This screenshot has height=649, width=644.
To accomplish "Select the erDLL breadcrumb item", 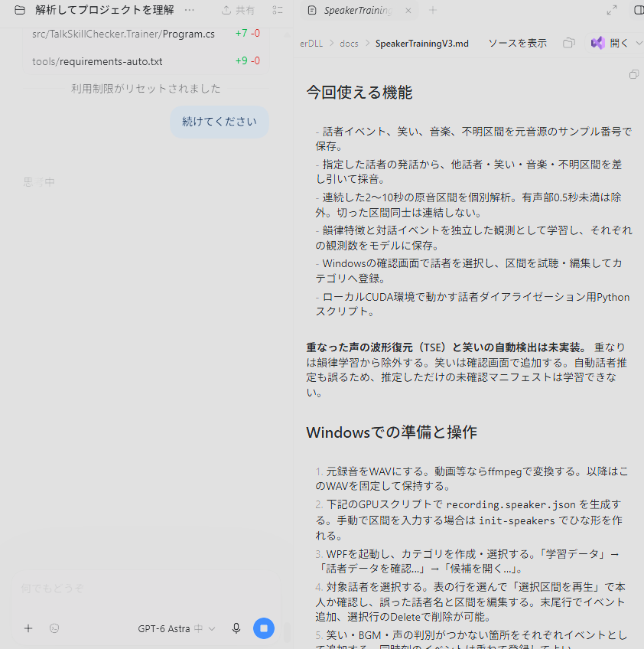I will [311, 44].
